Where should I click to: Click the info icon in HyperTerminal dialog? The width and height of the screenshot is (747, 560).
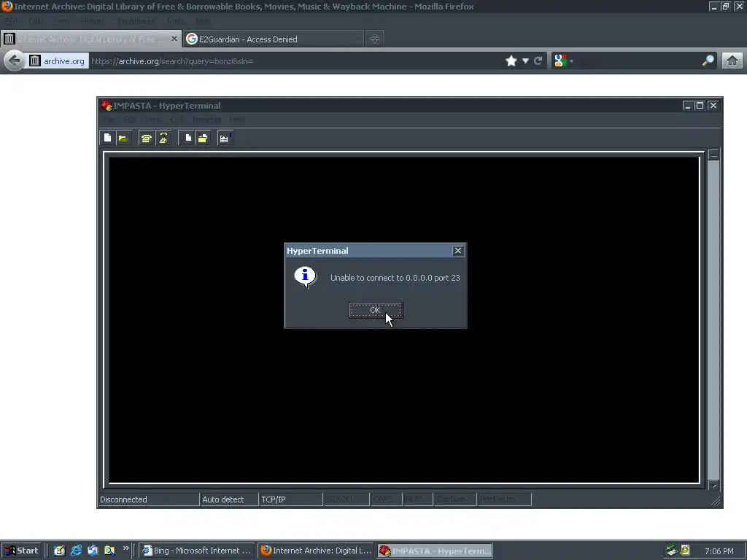(x=305, y=276)
